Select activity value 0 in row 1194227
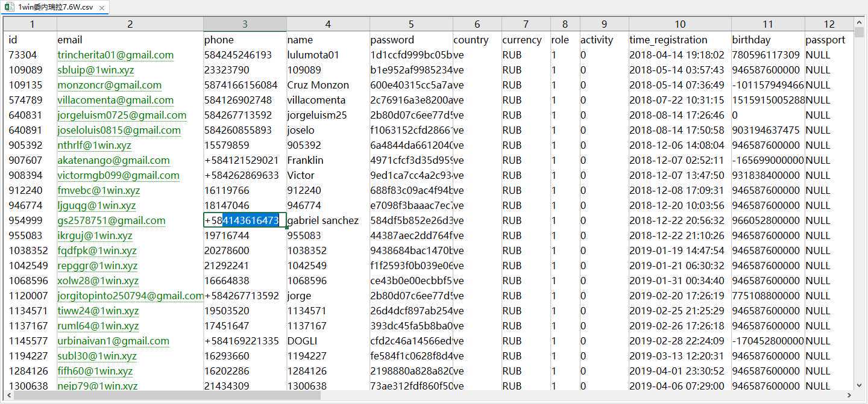Viewport: 868px width, 404px height. [605, 356]
